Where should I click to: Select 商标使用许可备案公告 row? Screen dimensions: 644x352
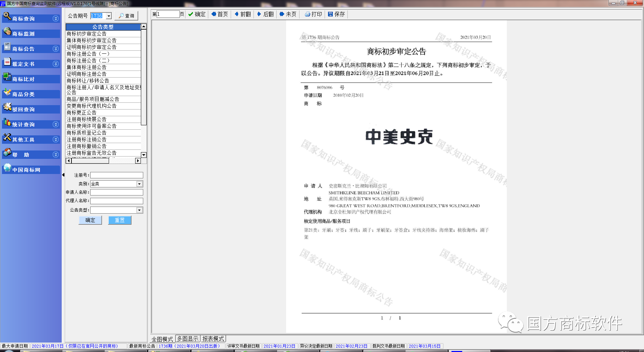click(103, 126)
